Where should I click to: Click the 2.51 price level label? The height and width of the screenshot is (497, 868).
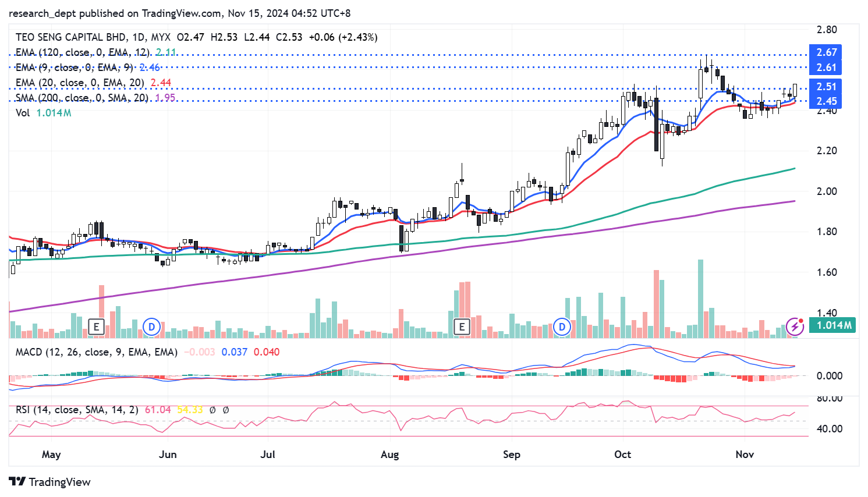pyautogui.click(x=826, y=87)
